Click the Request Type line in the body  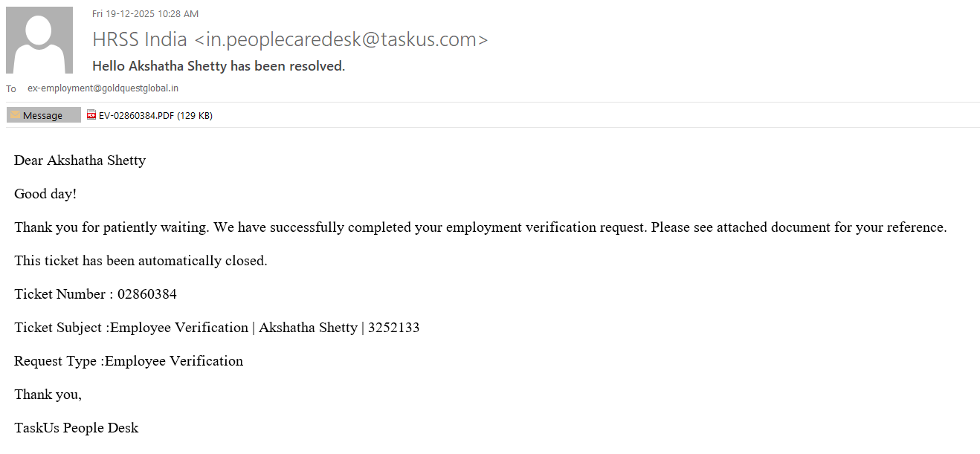pos(129,361)
